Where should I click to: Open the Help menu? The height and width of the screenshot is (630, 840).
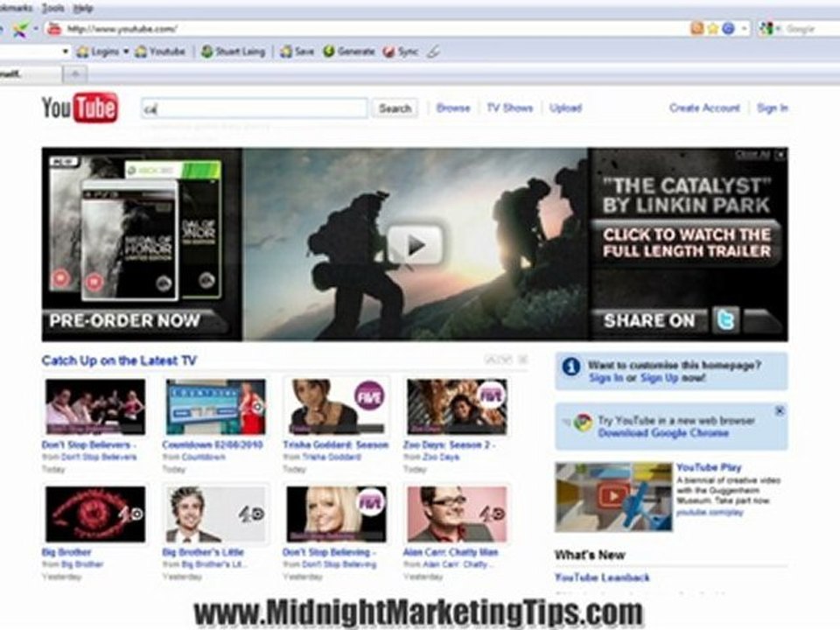pos(83,8)
